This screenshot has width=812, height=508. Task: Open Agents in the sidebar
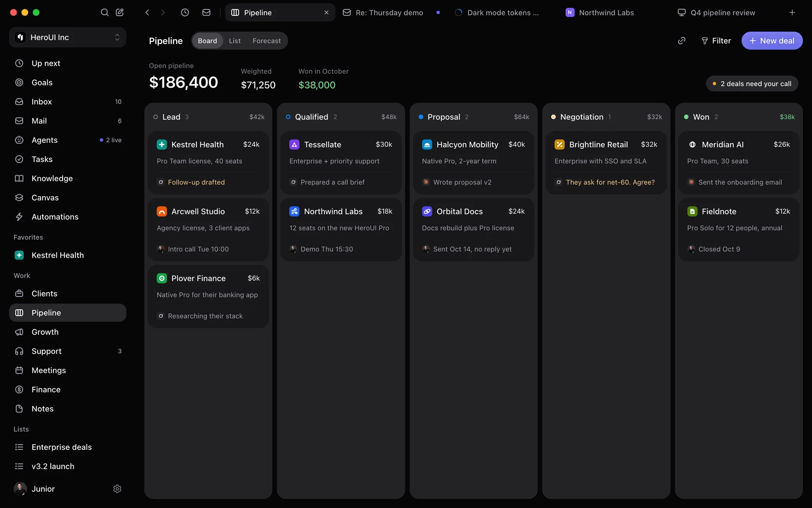click(x=68, y=140)
